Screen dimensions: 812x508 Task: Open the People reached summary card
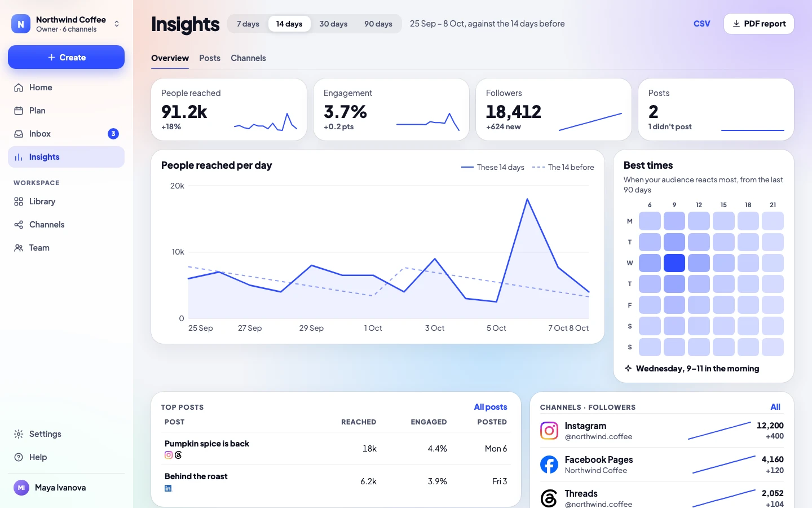pyautogui.click(x=229, y=110)
